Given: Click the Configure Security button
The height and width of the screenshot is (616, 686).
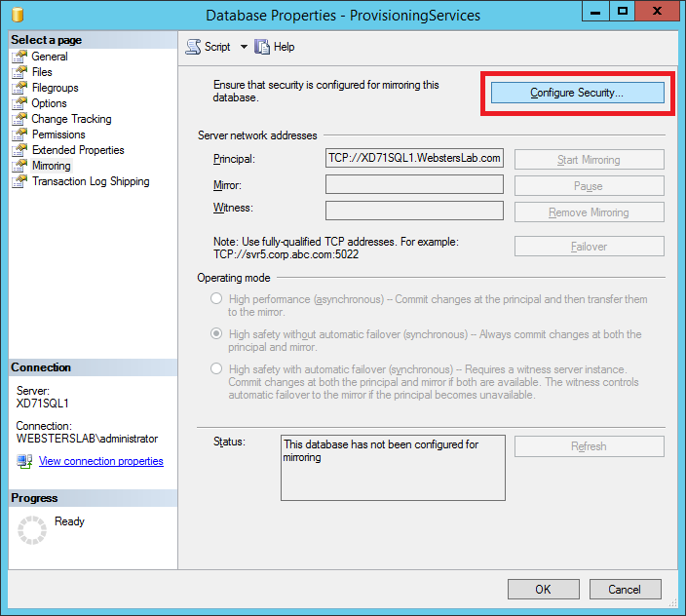Looking at the screenshot, I should (577, 93).
